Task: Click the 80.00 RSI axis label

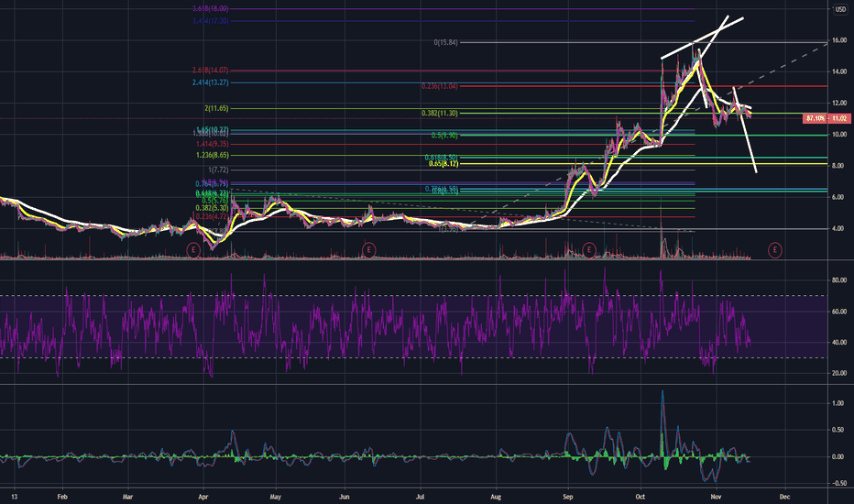Action: coord(839,280)
